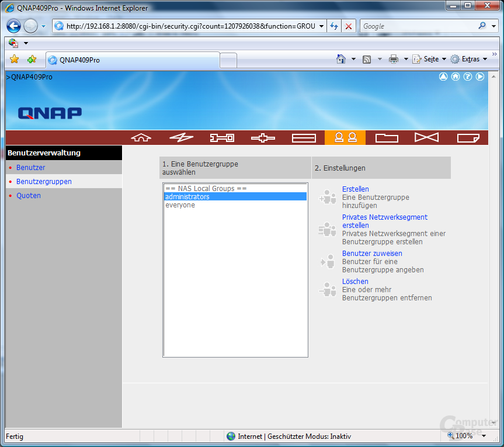504x447 pixels.
Task: Open the quick configuration lightning icon
Action: click(x=181, y=138)
